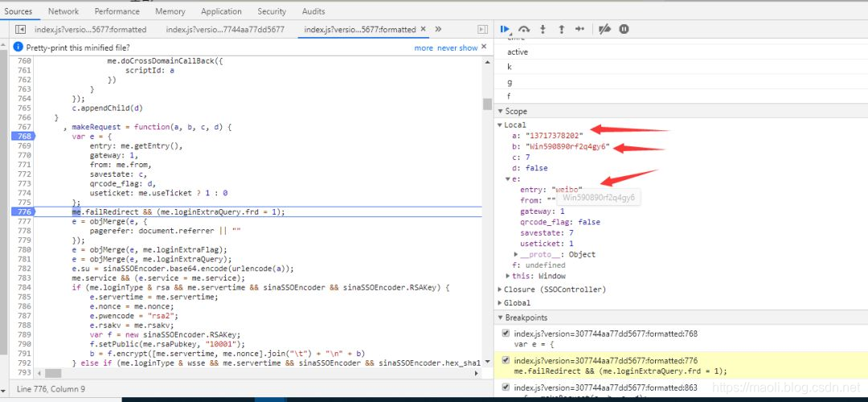Open the Audits tab
Viewport: 868px width, 402px height.
click(x=313, y=11)
